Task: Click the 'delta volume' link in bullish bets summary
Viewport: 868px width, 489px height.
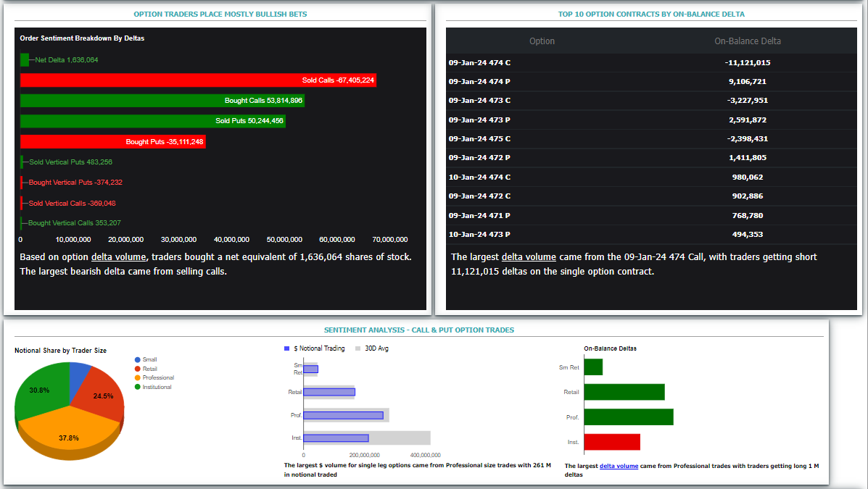Action: 118,257
